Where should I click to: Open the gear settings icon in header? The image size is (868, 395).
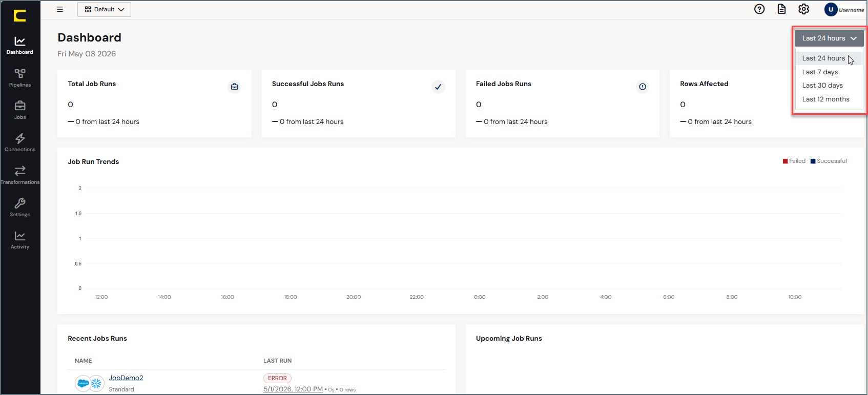coord(803,9)
